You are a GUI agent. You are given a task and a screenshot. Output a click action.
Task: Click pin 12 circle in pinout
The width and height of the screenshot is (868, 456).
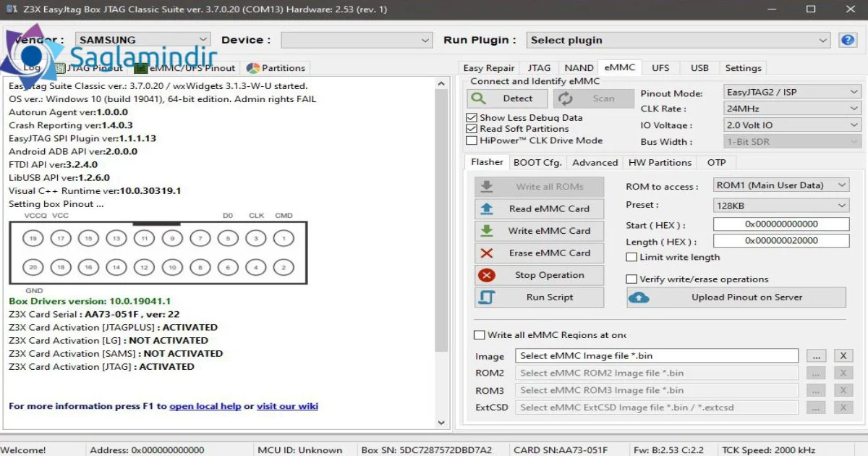click(144, 268)
